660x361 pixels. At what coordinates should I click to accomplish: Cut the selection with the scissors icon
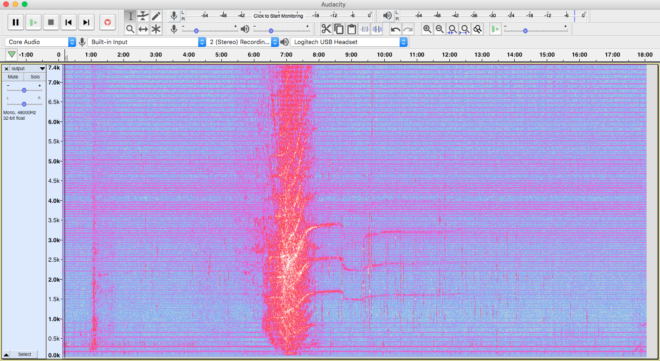pos(326,29)
